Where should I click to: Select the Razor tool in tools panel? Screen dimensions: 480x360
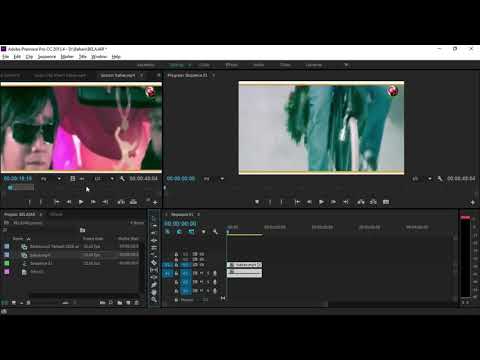click(x=154, y=263)
